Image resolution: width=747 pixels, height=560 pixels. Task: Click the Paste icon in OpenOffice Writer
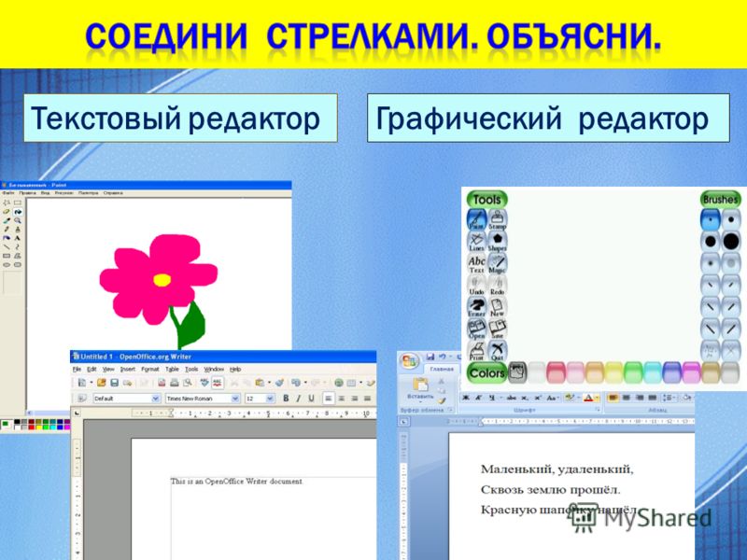[260, 383]
